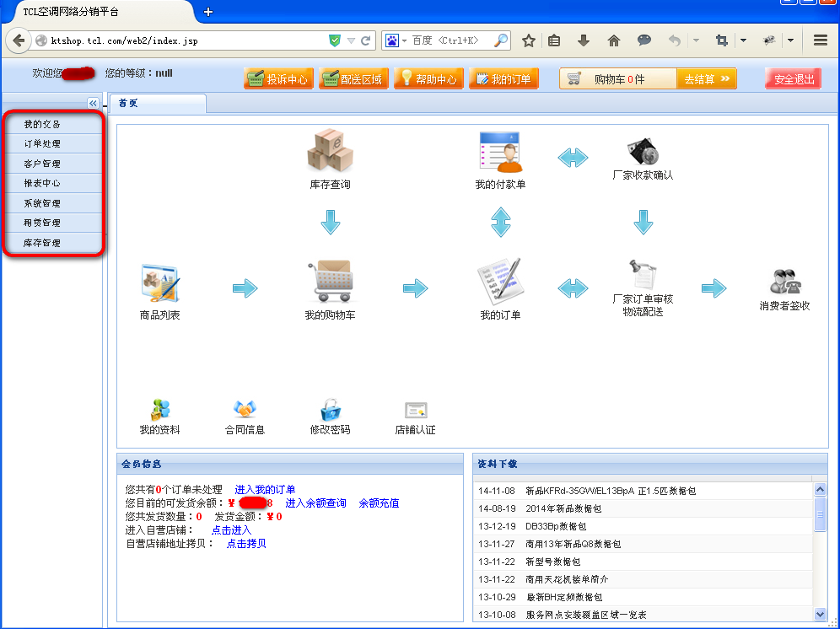Screen dimensions: 840x629
Task: Go to the browser home icon
Action: click(x=614, y=40)
